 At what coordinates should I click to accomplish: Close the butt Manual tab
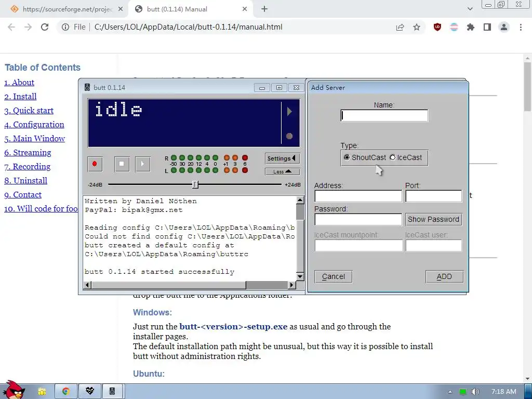pos(245,9)
